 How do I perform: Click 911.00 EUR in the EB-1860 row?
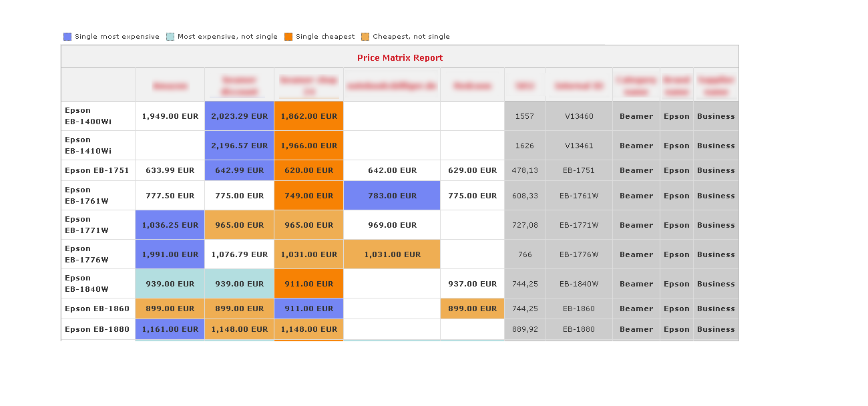coord(309,309)
